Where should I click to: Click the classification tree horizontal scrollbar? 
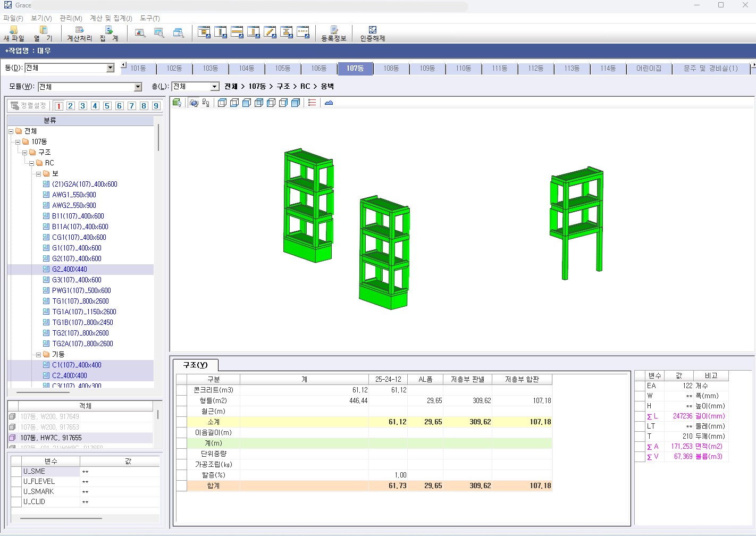coord(43,392)
